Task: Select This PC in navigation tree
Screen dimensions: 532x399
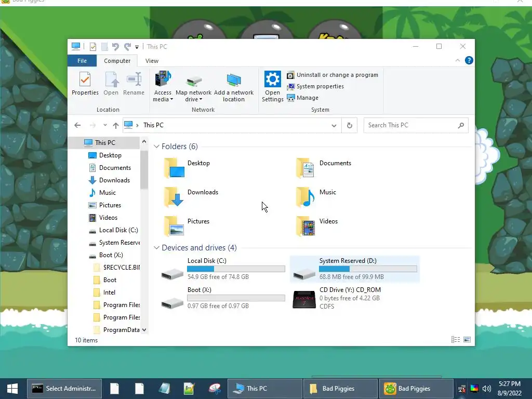Action: [104, 143]
